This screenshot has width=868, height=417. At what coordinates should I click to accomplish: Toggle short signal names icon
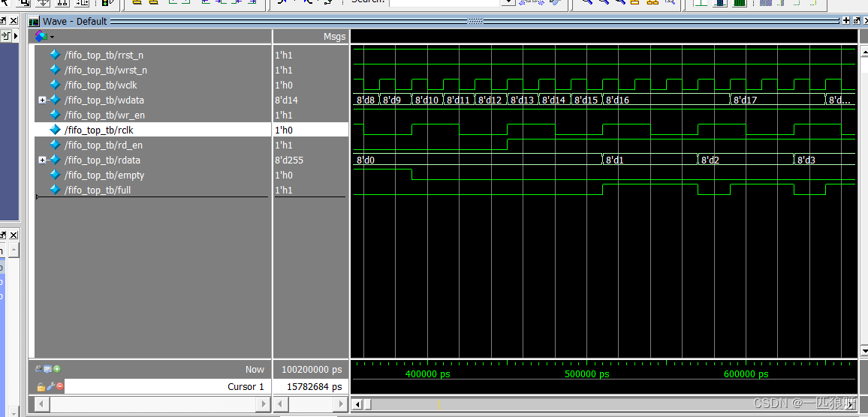click(x=39, y=369)
